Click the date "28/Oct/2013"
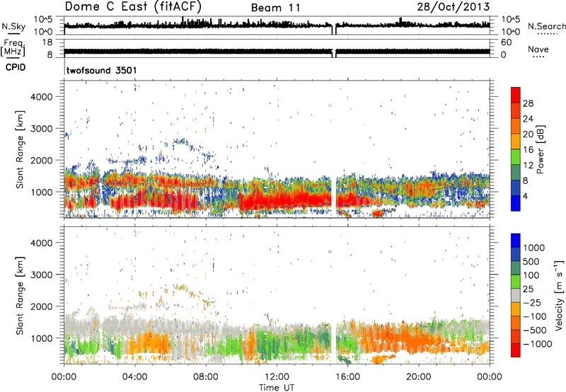 (x=454, y=7)
